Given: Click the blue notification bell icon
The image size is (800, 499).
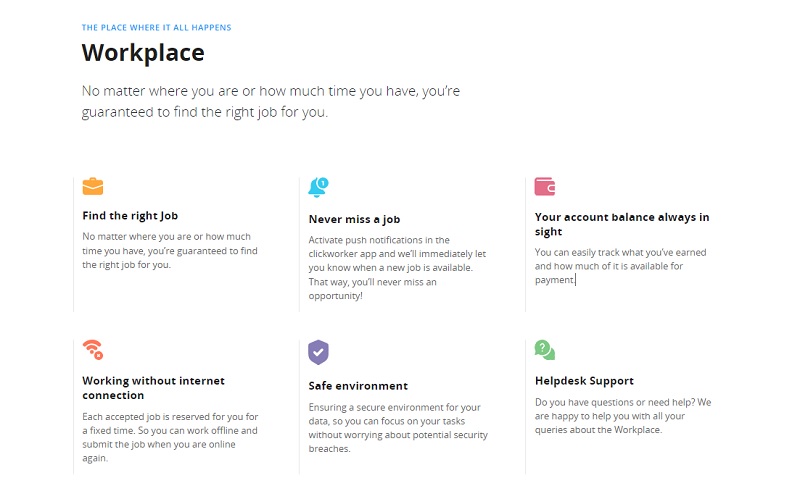Looking at the screenshot, I should click(x=318, y=187).
